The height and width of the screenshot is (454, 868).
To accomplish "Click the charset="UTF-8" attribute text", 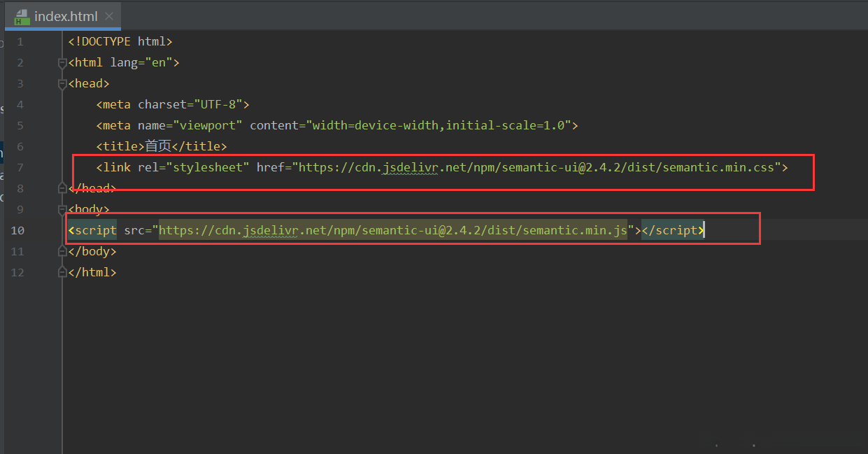I will [x=190, y=105].
